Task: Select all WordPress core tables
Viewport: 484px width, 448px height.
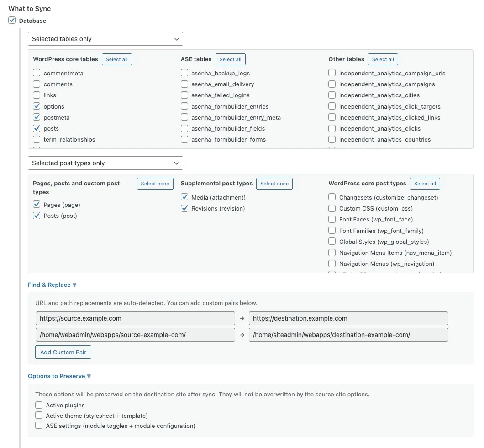Action: tap(116, 59)
